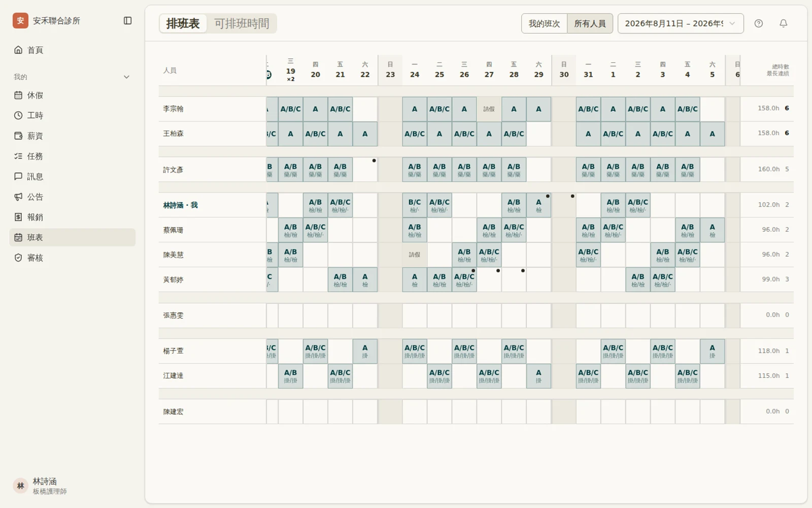Select the 30 Sunday date column header

(564, 70)
